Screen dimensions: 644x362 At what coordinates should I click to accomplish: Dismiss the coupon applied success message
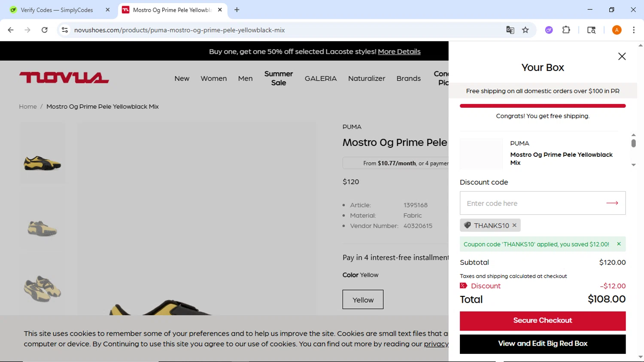pyautogui.click(x=619, y=244)
